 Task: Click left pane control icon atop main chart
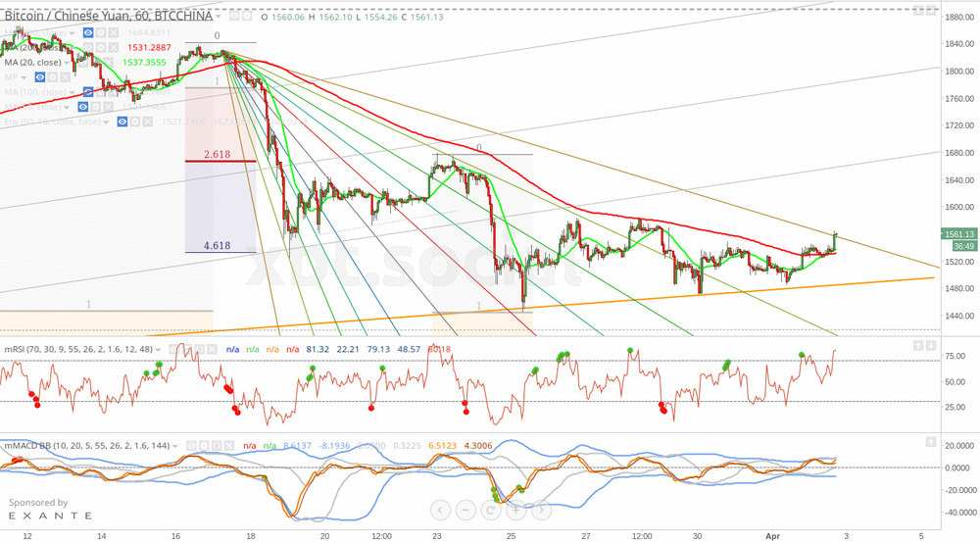(918, 10)
